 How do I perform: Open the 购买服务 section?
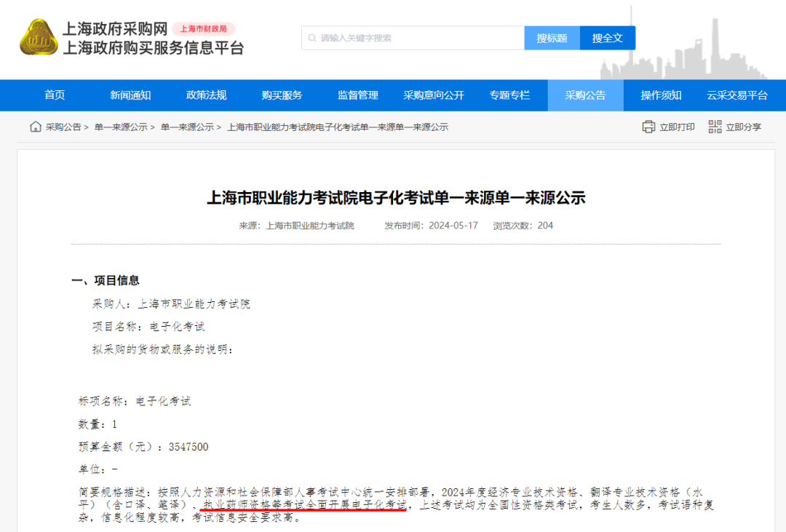(283, 95)
